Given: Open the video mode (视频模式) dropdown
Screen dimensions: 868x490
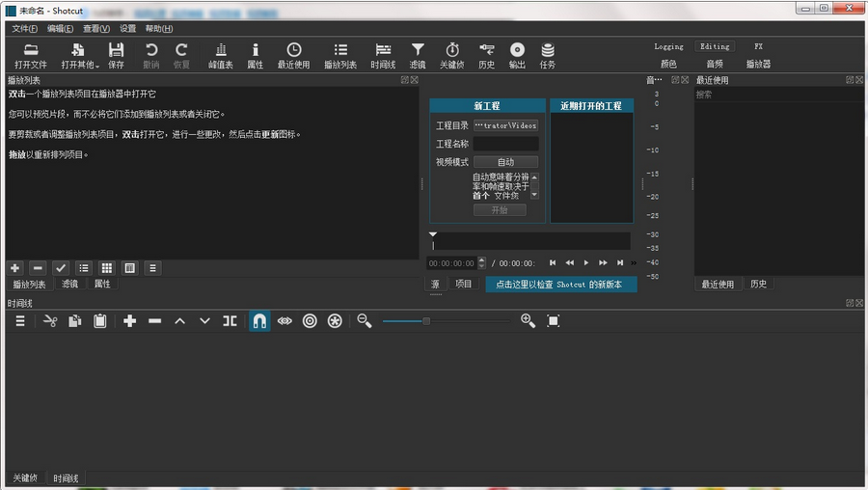Looking at the screenshot, I should tap(505, 162).
